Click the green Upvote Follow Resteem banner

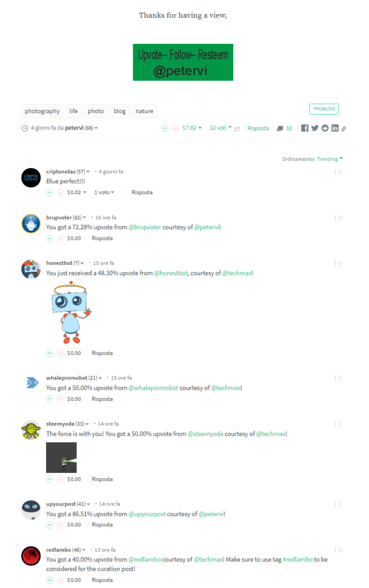pos(183,62)
